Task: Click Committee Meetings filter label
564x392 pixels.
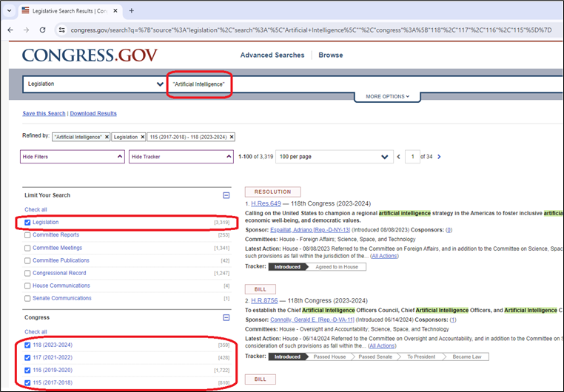Action: point(57,248)
